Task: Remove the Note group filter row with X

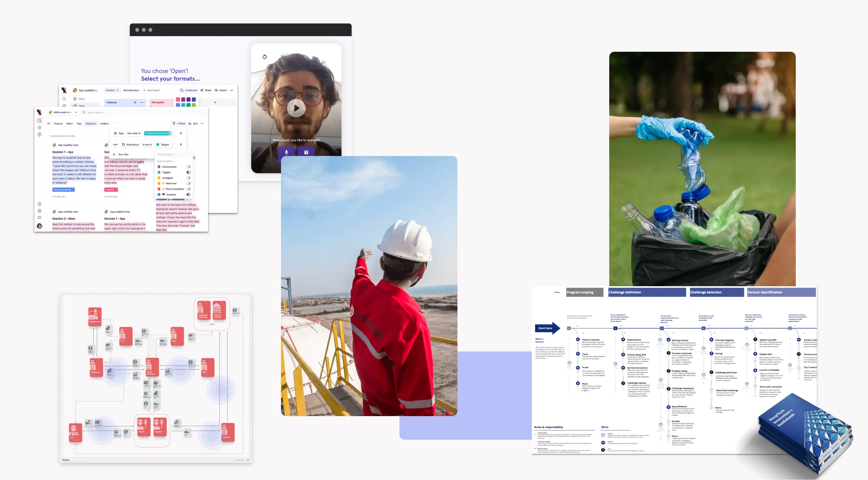Action: (181, 144)
